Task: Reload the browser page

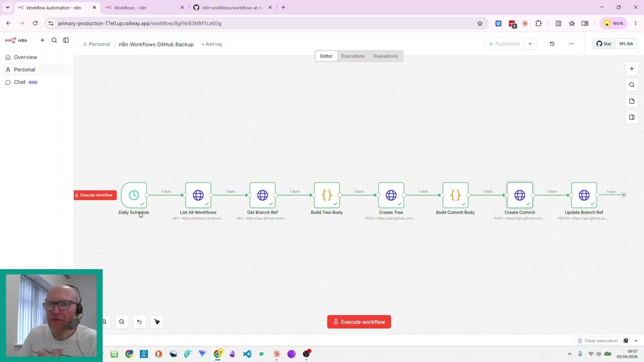Action: [x=35, y=23]
